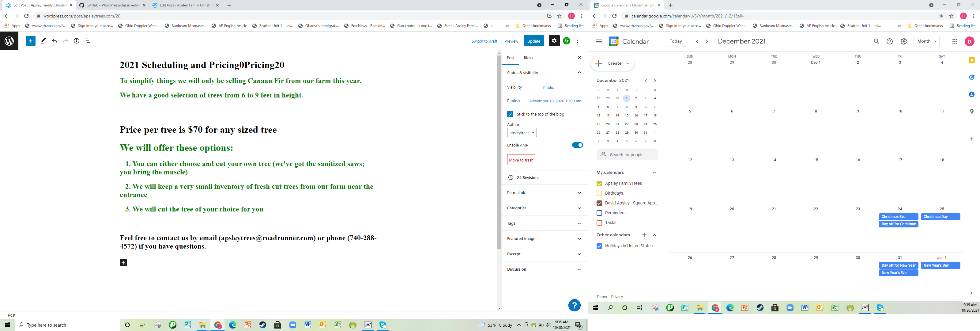
Task: Open the post details info icon
Action: (x=77, y=41)
